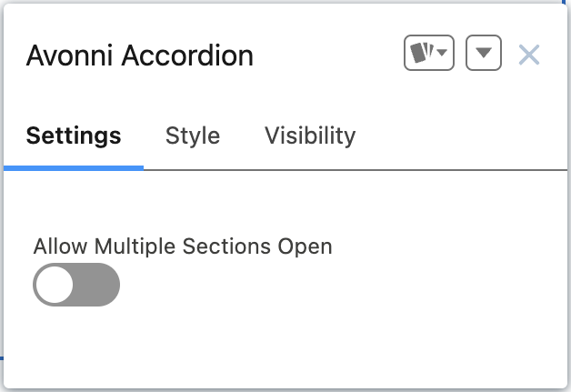Turn on the gray switch under Settings
The height and width of the screenshot is (392, 571).
pyautogui.click(x=76, y=285)
